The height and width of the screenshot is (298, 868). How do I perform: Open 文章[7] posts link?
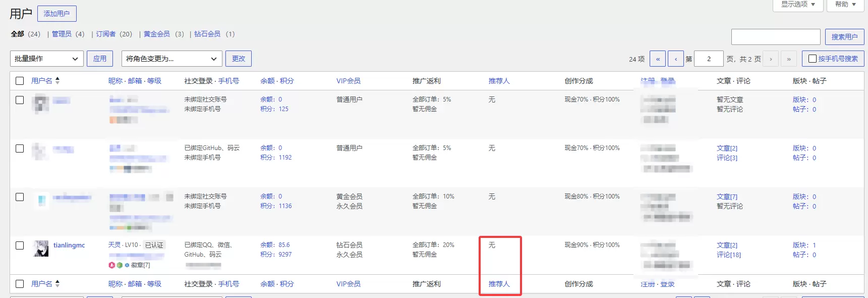coord(727,196)
